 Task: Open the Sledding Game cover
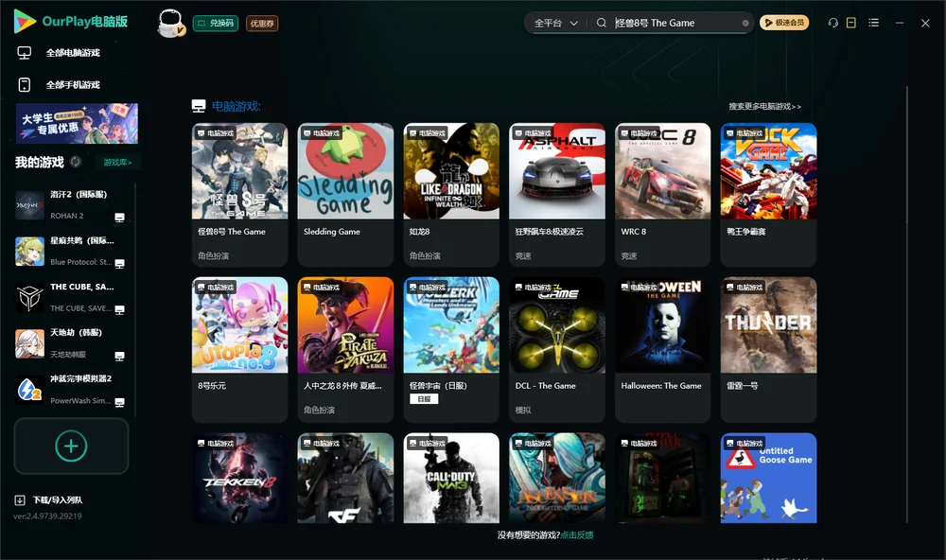(345, 171)
